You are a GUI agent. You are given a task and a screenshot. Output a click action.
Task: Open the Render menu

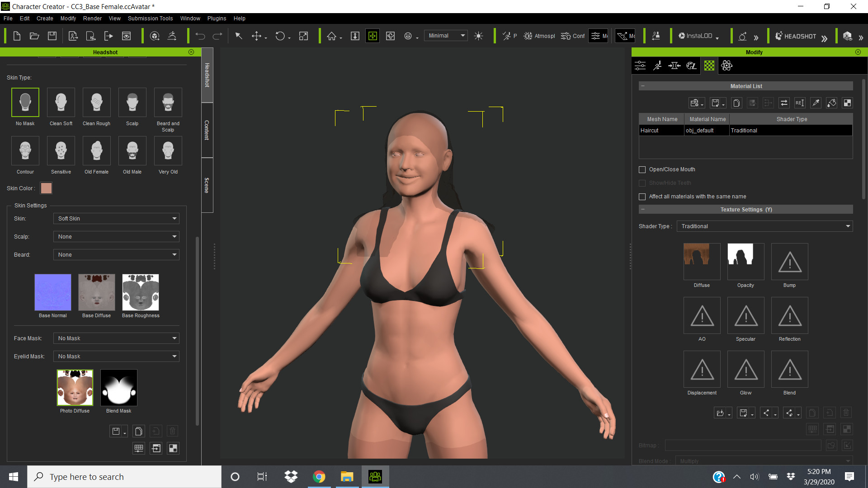(92, 19)
